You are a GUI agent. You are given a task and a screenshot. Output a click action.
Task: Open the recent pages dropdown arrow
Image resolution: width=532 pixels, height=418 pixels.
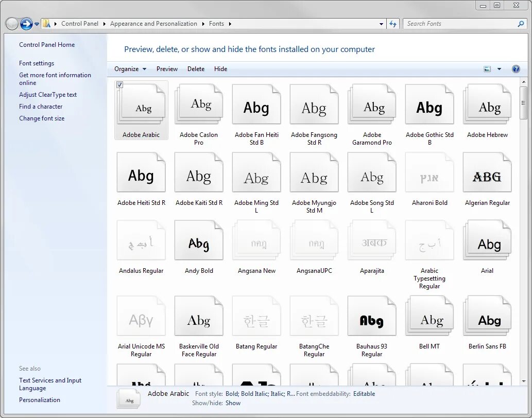tap(37, 24)
